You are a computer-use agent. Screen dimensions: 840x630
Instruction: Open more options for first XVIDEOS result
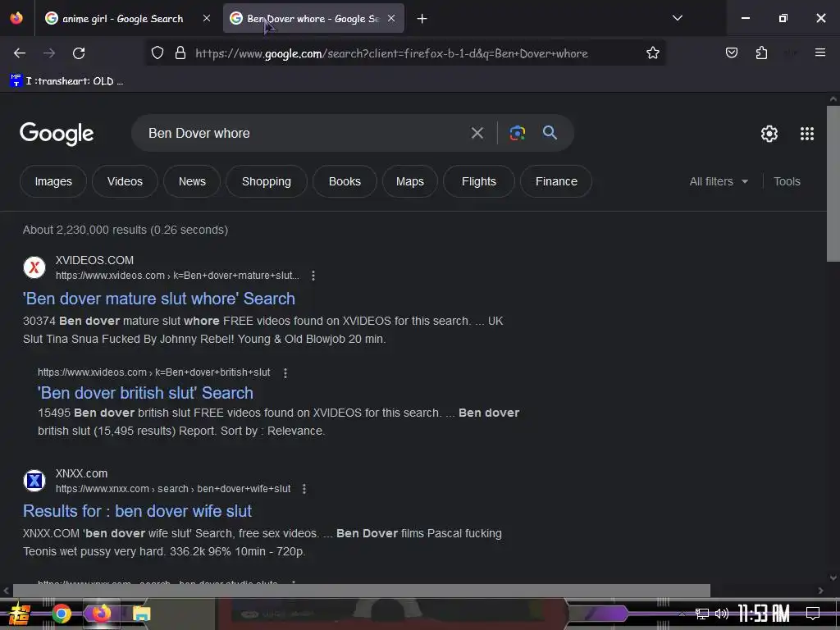[x=313, y=276]
